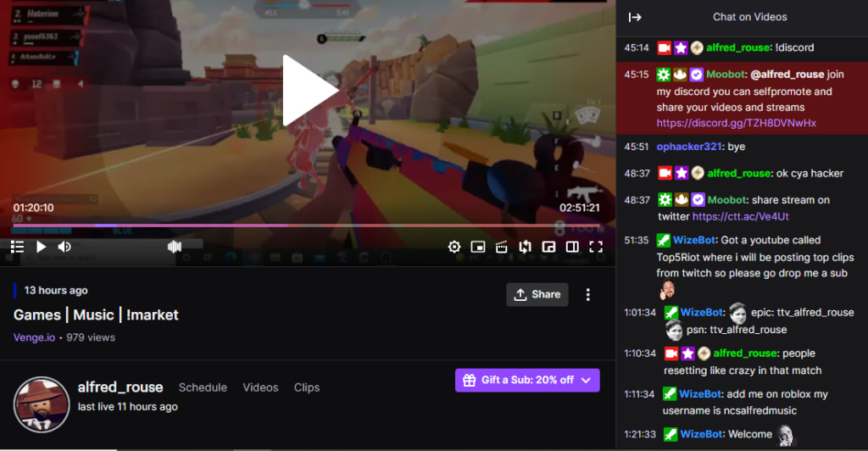Open the Clips tab
This screenshot has height=451, width=868.
pos(307,387)
